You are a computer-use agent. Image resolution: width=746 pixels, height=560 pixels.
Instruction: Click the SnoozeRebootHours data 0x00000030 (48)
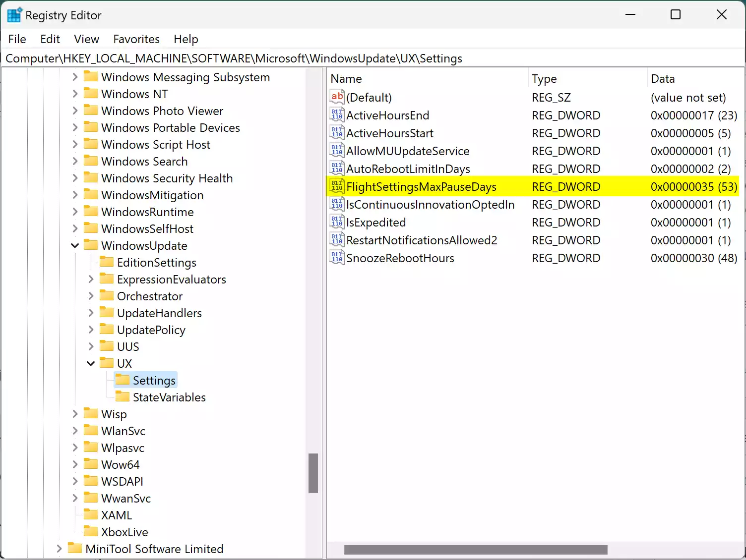tap(694, 258)
